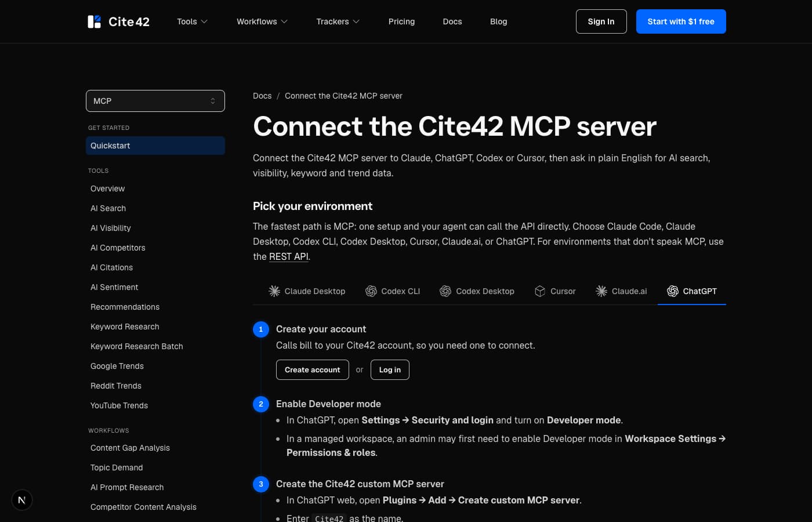Click the Log in button

point(390,369)
